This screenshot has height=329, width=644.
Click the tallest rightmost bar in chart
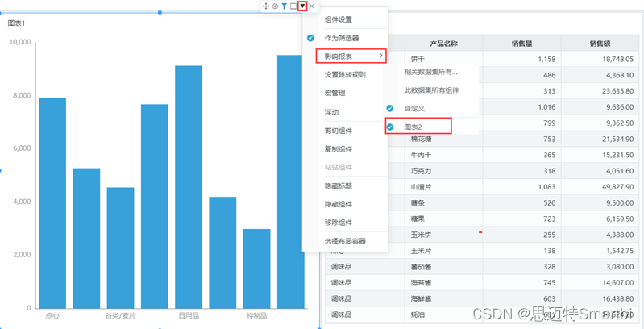(291, 181)
